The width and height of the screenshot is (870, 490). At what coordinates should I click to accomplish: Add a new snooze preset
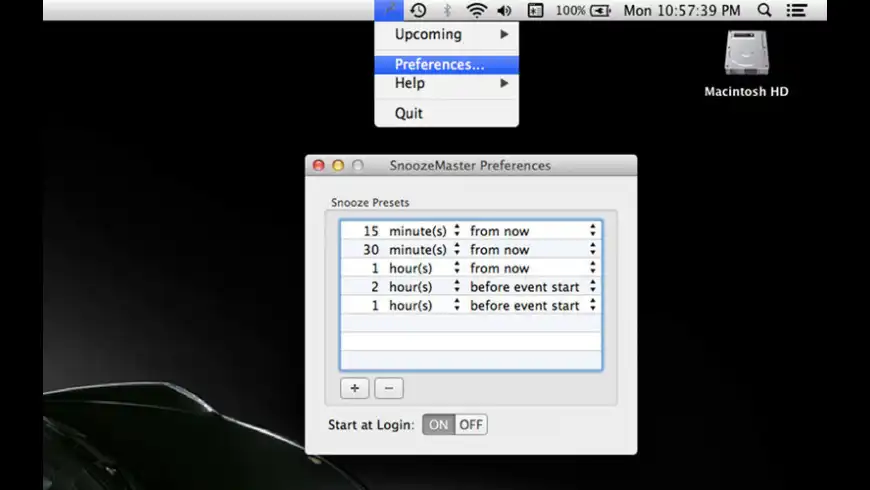click(355, 388)
